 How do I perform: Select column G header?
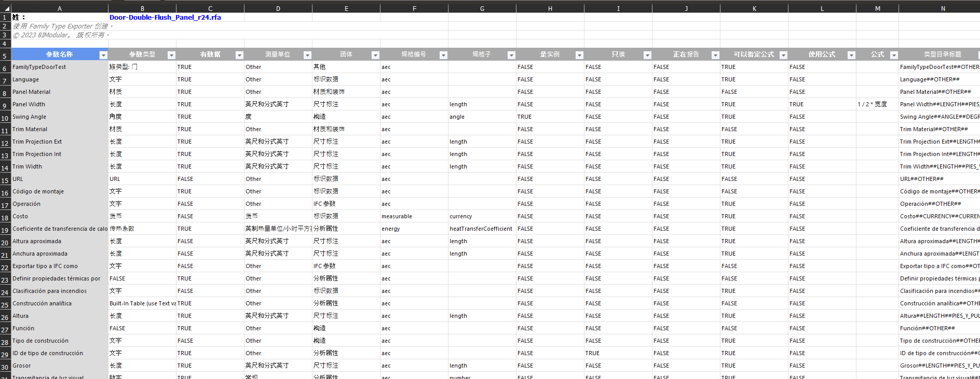(x=482, y=8)
